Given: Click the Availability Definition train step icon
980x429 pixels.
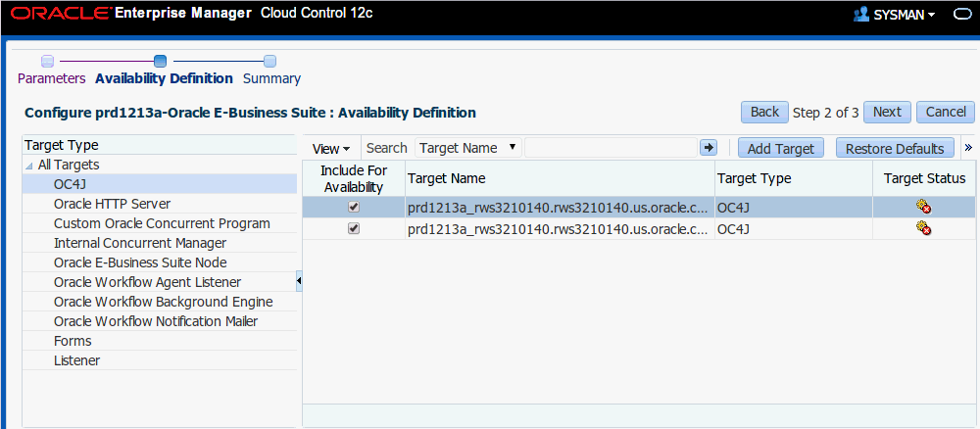Looking at the screenshot, I should click(160, 61).
